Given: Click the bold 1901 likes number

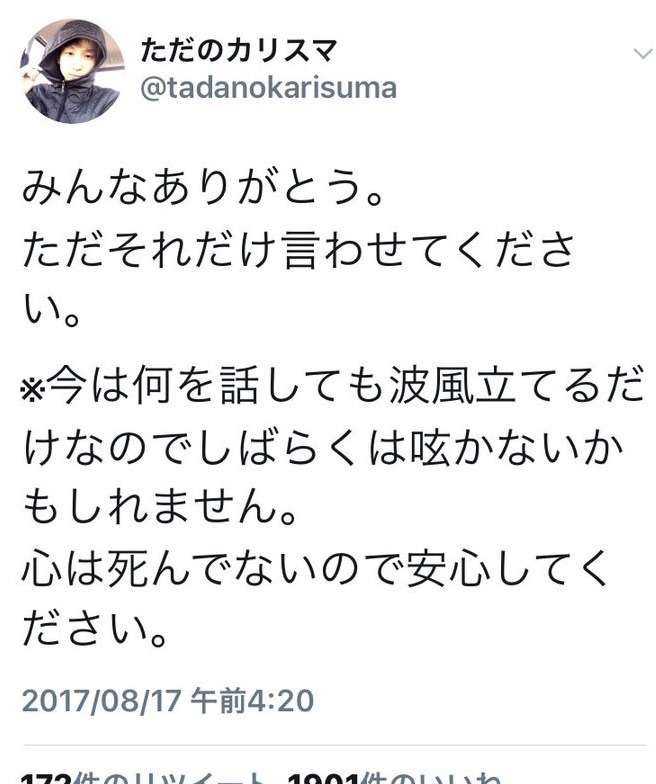Looking at the screenshot, I should 324,778.
